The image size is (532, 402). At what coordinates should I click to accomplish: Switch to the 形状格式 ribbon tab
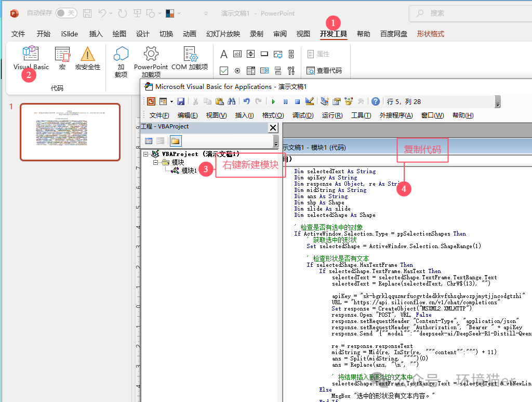(x=430, y=34)
